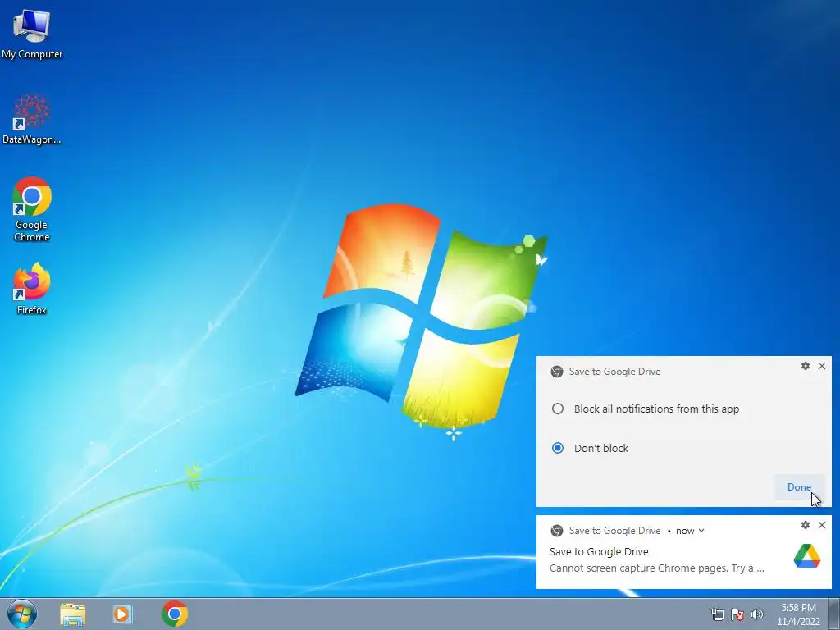Dismiss the lower Save to Google Drive notification

coord(822,525)
